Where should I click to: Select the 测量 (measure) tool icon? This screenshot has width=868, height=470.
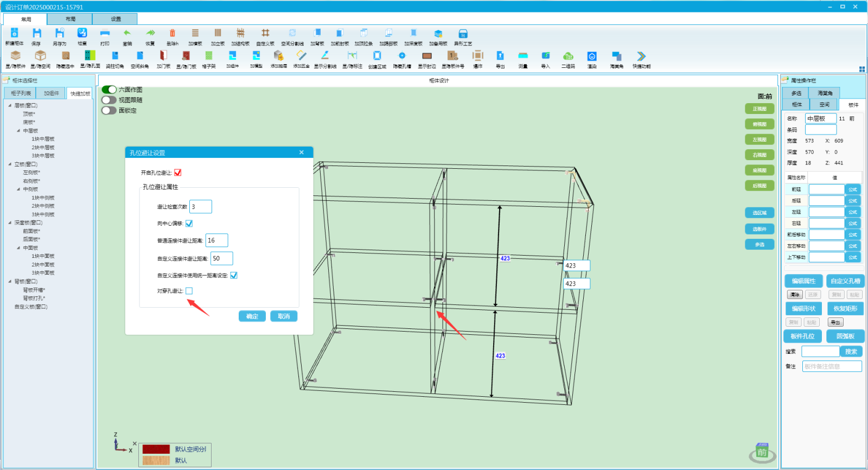point(523,56)
